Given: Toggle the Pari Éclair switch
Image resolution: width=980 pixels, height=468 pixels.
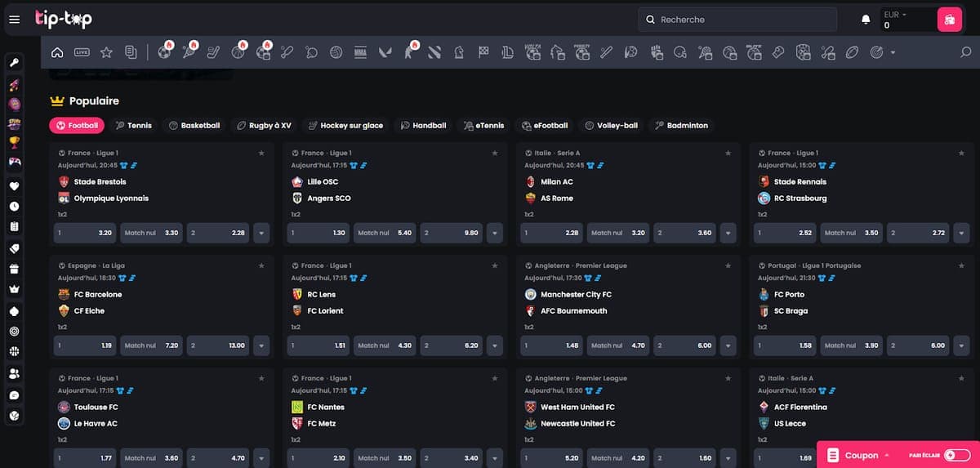Looking at the screenshot, I should pos(958,455).
